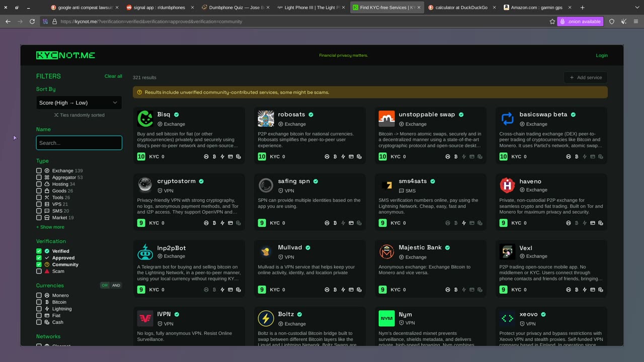
Task: Reload the current page
Action: tap(32, 22)
